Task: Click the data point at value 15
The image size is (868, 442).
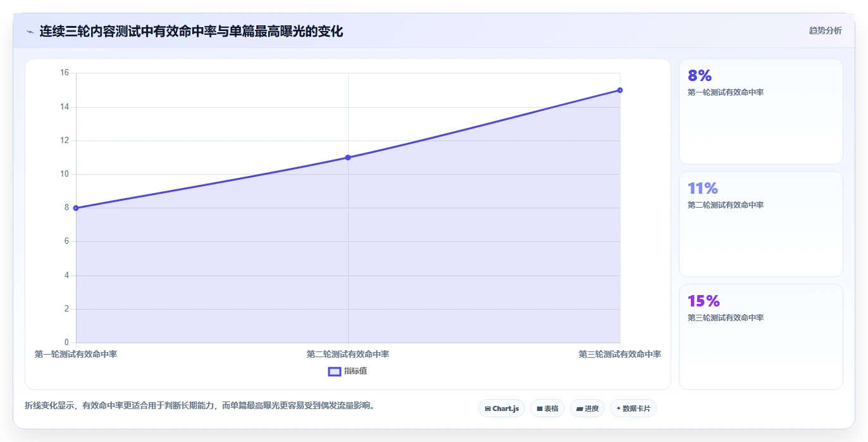Action: point(620,90)
